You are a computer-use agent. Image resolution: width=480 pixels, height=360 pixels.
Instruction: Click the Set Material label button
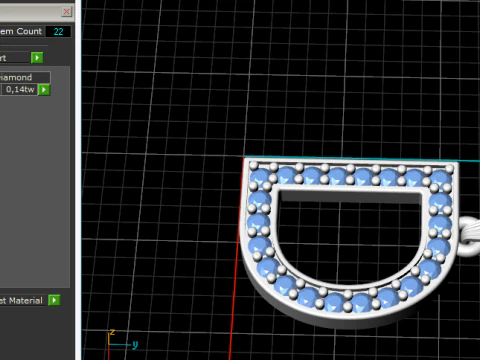tap(23, 301)
